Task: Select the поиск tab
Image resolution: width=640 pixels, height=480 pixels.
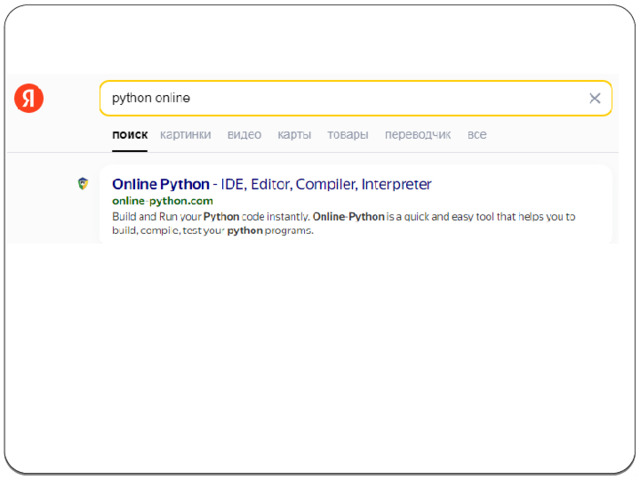Action: pos(130,135)
